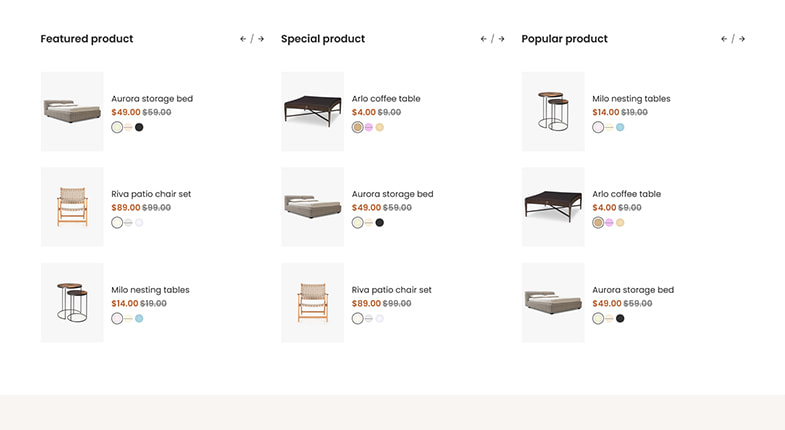Image resolution: width=785 pixels, height=430 pixels.
Task: Click previous arrow in Featured product section
Action: point(243,39)
